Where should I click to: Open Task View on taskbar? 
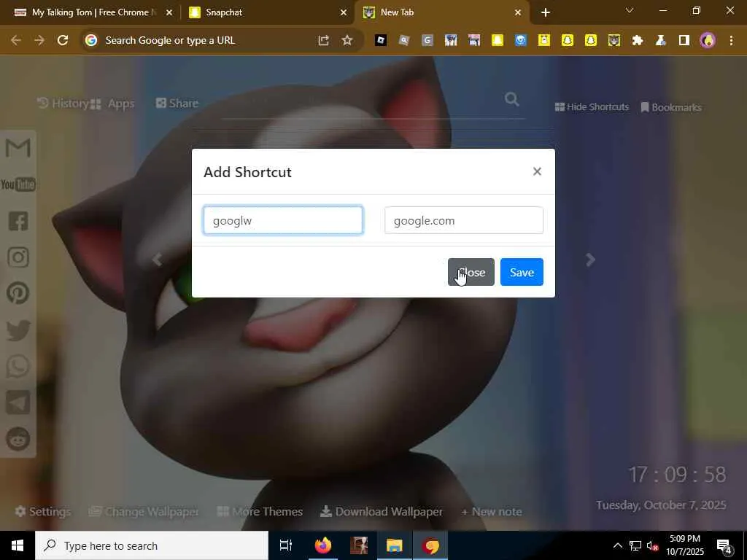(x=286, y=545)
